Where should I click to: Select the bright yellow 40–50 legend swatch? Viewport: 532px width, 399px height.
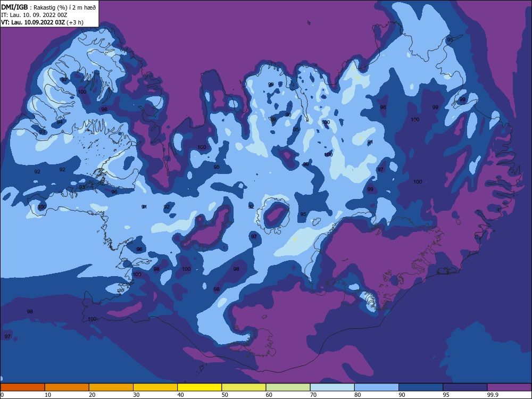(199, 387)
